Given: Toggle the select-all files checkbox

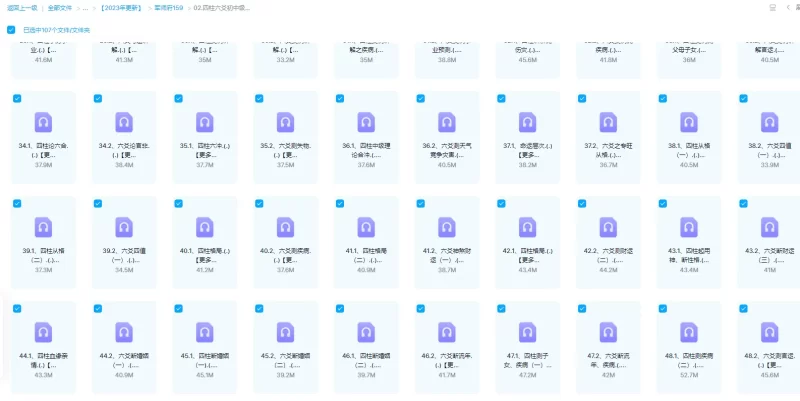Looking at the screenshot, I should (x=11, y=30).
